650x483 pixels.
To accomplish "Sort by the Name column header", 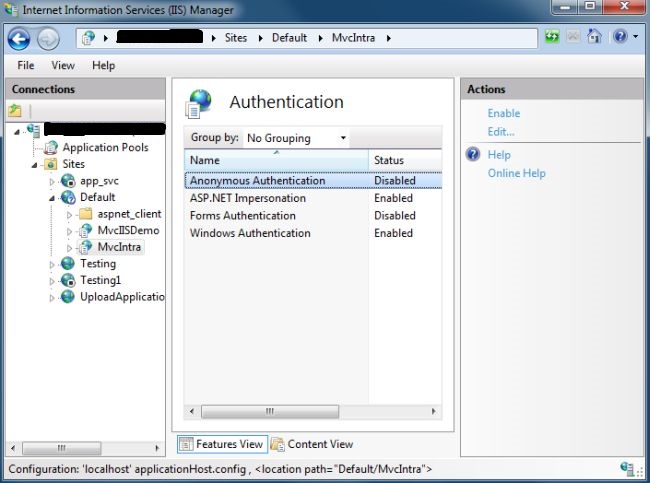I will 276,160.
